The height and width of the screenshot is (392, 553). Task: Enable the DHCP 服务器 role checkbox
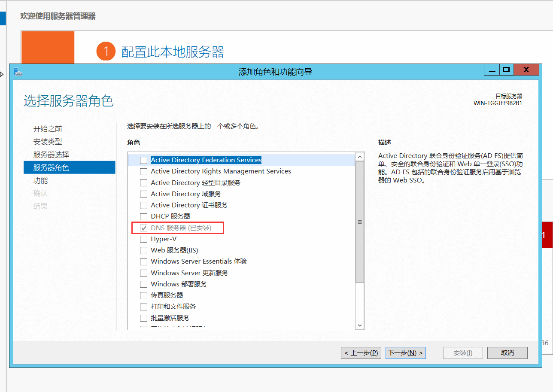tap(143, 216)
